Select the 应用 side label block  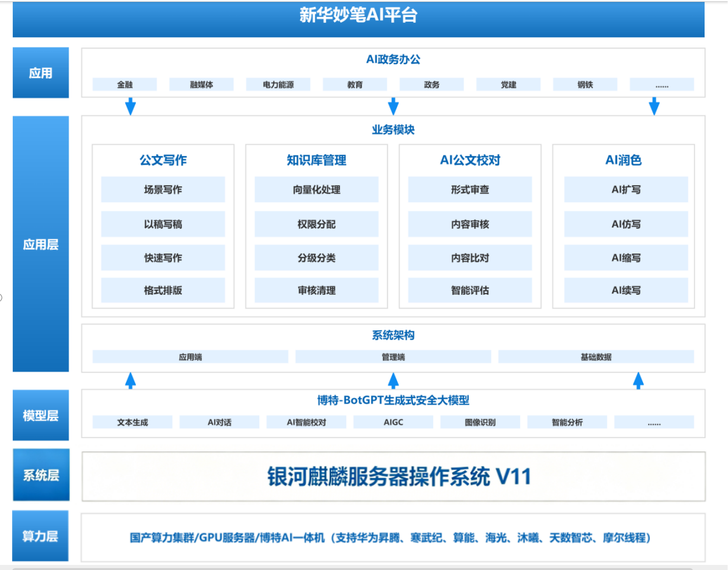41,72
